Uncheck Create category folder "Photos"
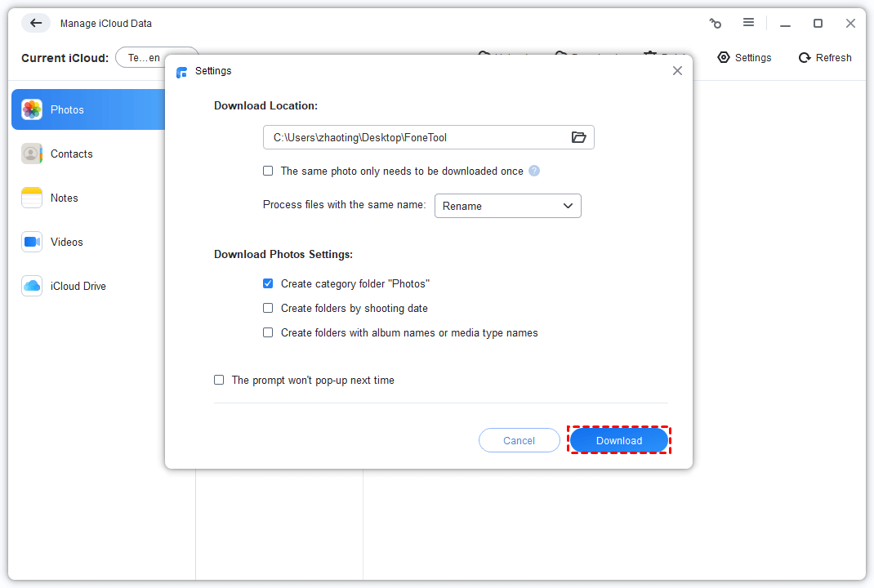874x588 pixels. [268, 283]
